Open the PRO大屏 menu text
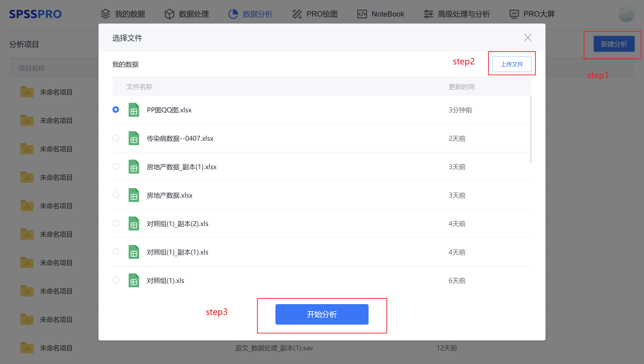The image size is (644, 364). (539, 14)
